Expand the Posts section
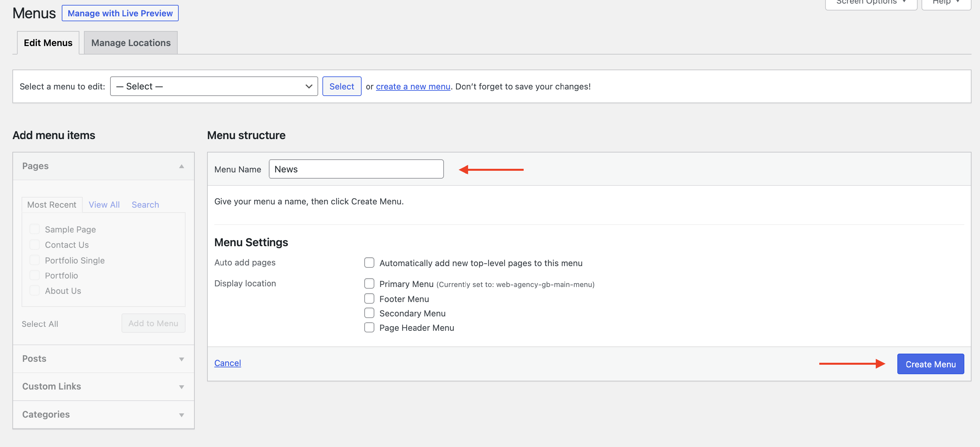 (182, 359)
